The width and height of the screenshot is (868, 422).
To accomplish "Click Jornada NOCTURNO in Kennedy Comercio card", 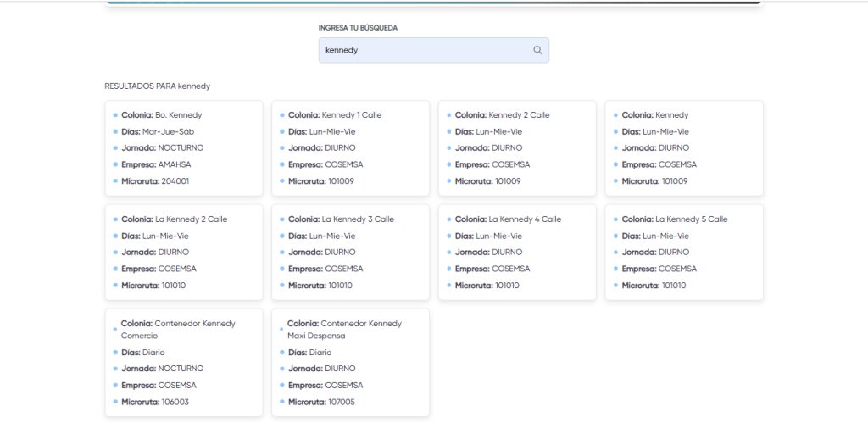I will point(162,369).
